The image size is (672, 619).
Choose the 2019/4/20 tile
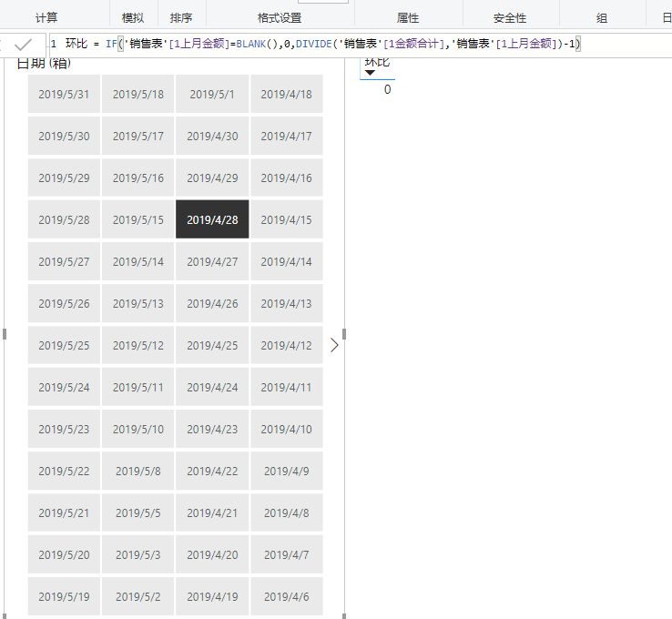point(212,554)
